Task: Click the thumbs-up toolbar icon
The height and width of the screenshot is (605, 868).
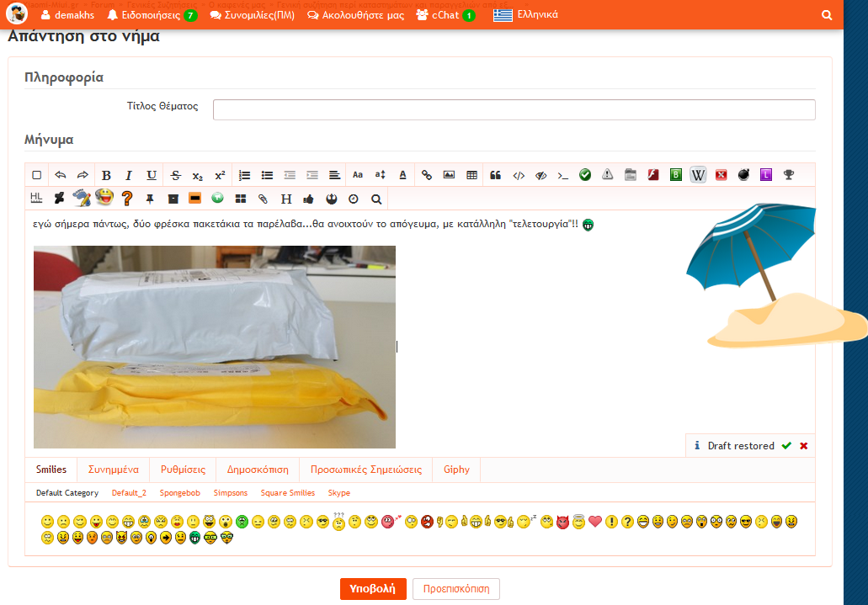Action: 308,199
